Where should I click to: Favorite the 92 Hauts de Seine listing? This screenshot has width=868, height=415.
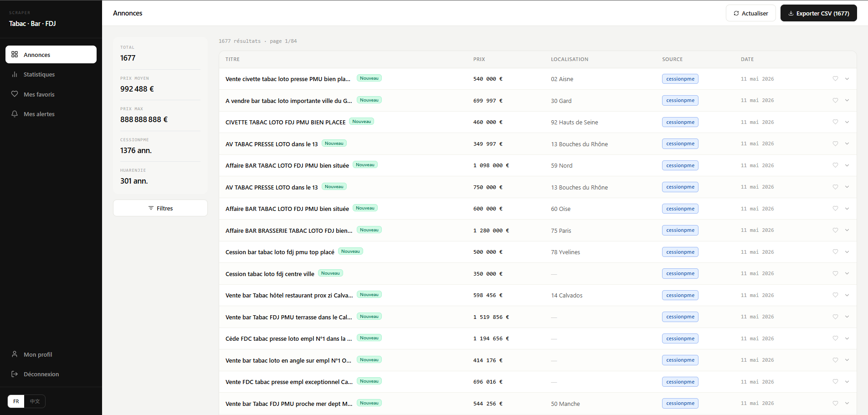[835, 122]
